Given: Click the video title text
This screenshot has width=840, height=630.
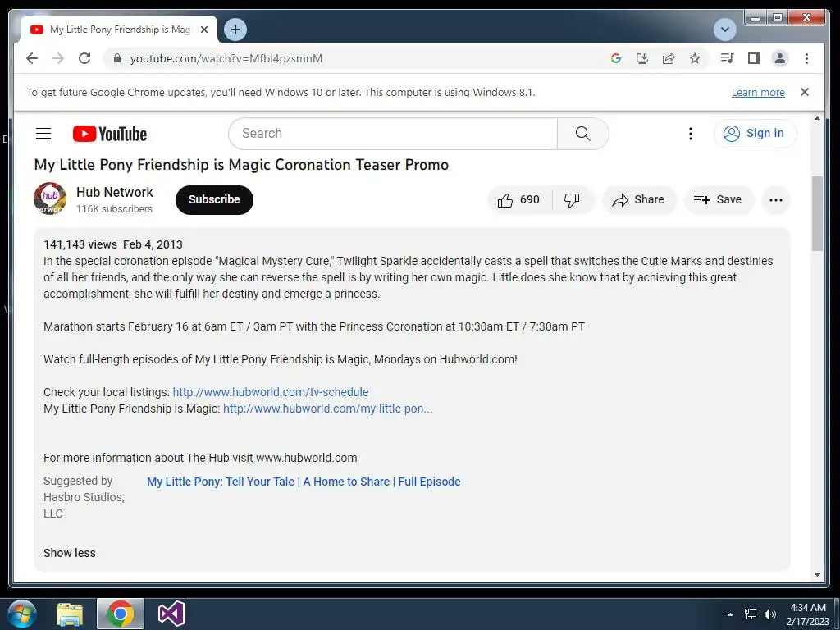Looking at the screenshot, I should [242, 164].
